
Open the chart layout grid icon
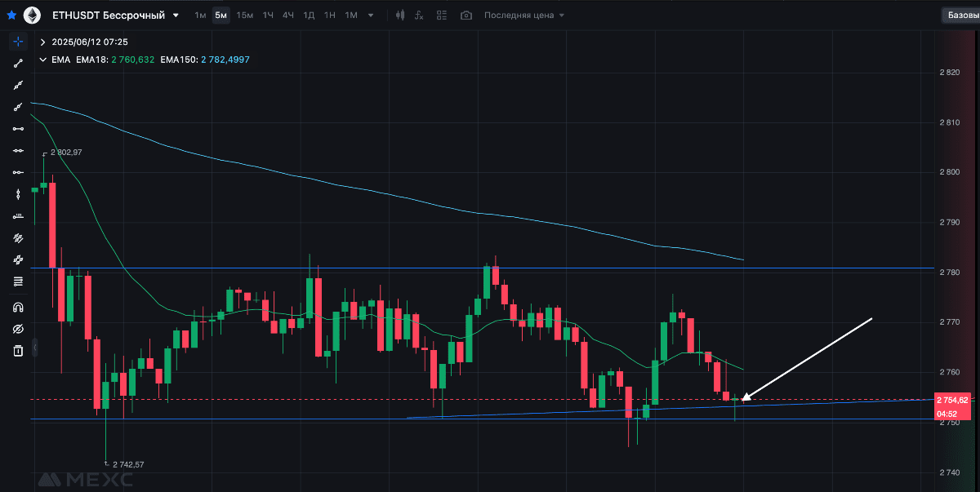442,16
